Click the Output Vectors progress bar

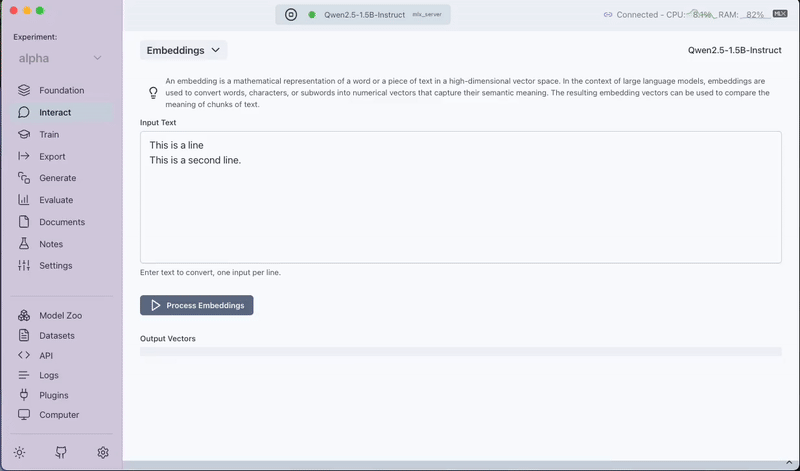coord(460,352)
